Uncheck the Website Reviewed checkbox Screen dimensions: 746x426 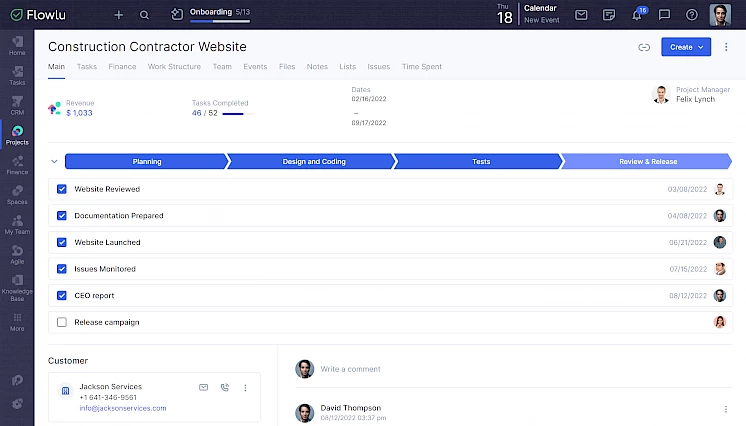pyautogui.click(x=62, y=189)
